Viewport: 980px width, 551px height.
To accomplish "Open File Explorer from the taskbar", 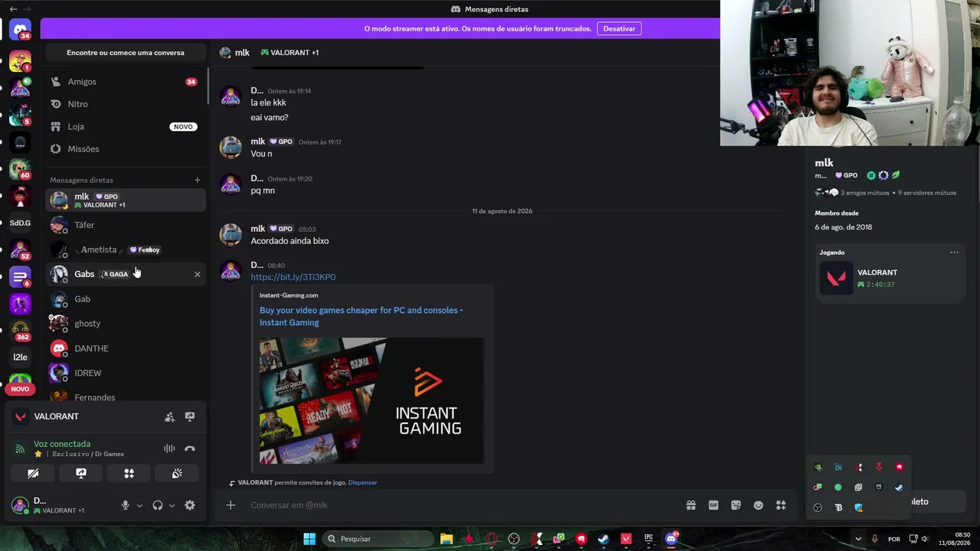I will point(446,539).
